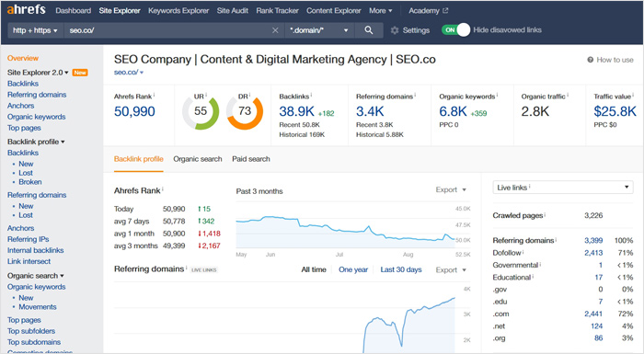The height and width of the screenshot is (354, 644).
Task: Toggle Hide disavowed links switch
Action: coord(456,30)
